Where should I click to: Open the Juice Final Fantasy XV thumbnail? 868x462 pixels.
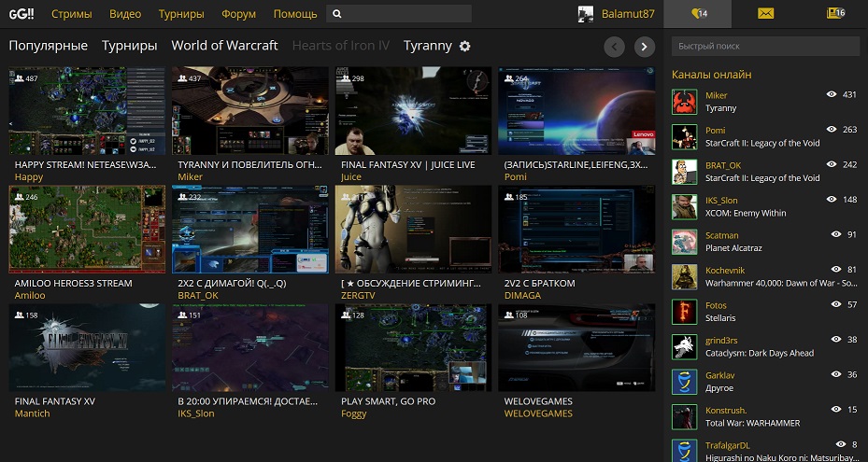point(413,111)
